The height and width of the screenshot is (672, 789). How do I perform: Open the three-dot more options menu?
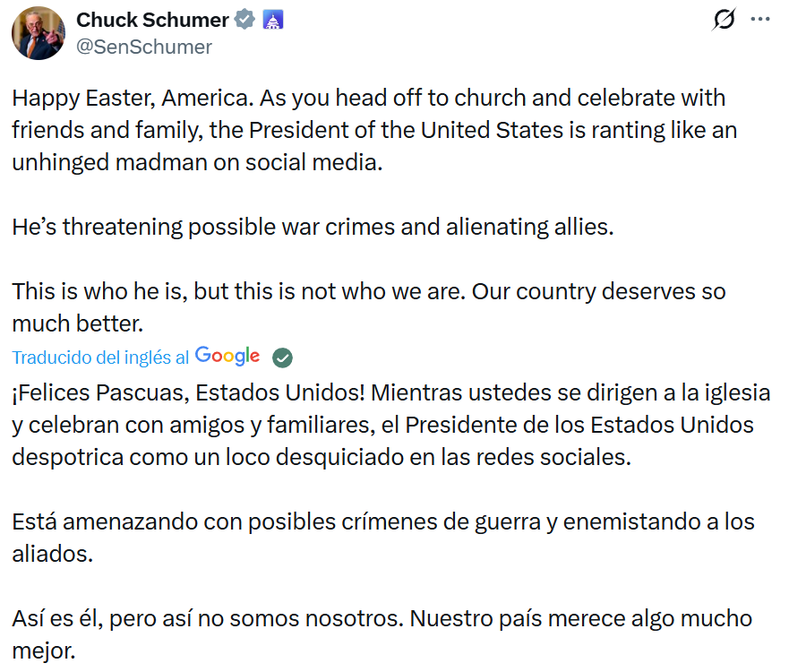759,20
